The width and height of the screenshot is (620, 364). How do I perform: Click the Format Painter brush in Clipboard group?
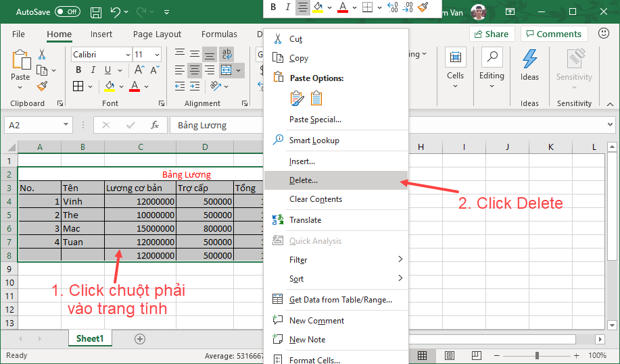coord(42,86)
